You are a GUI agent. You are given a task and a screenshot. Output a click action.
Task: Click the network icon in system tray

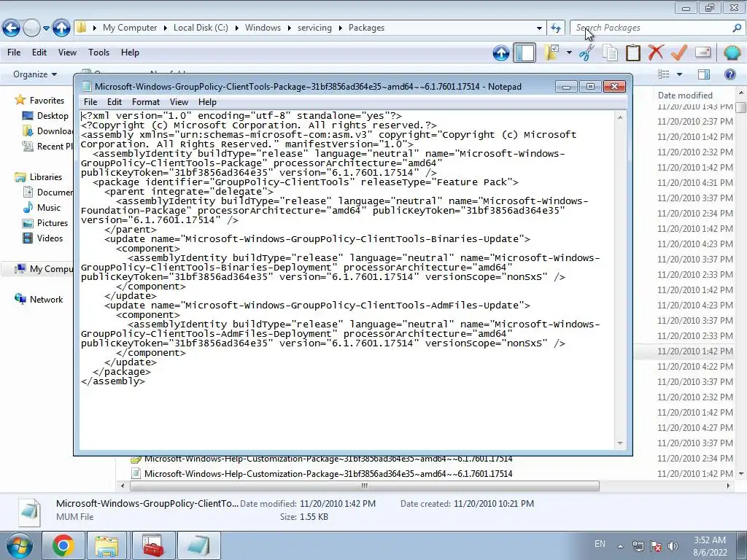638,546
